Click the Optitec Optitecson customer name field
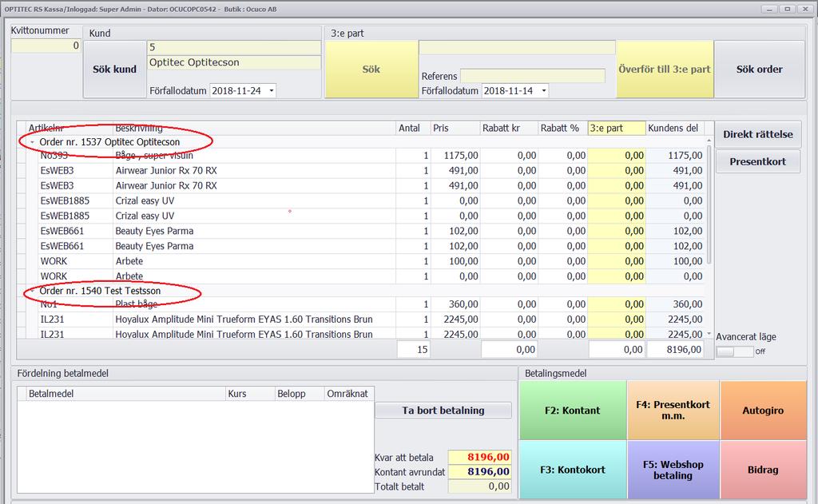The height and width of the screenshot is (504, 818). (x=234, y=62)
